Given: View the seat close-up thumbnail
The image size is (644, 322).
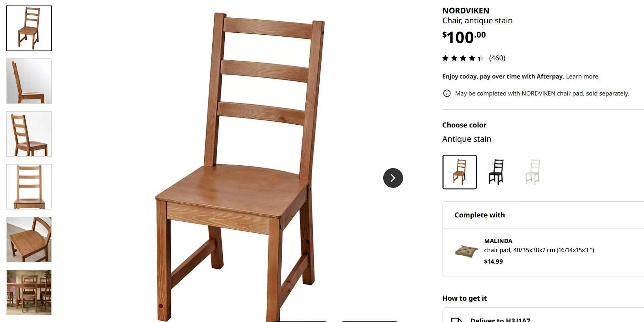Looking at the screenshot, I should (x=29, y=240).
